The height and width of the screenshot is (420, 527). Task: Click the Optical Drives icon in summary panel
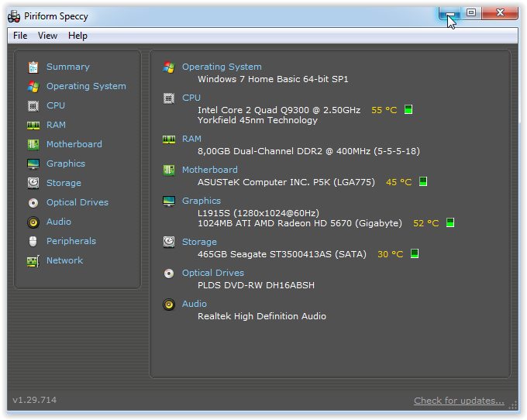coord(169,274)
